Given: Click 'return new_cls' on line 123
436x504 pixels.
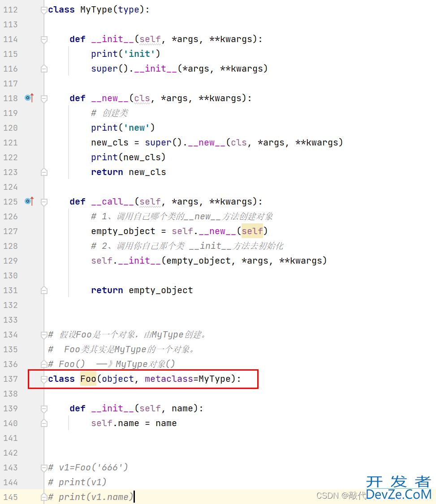Looking at the screenshot, I should [129, 172].
